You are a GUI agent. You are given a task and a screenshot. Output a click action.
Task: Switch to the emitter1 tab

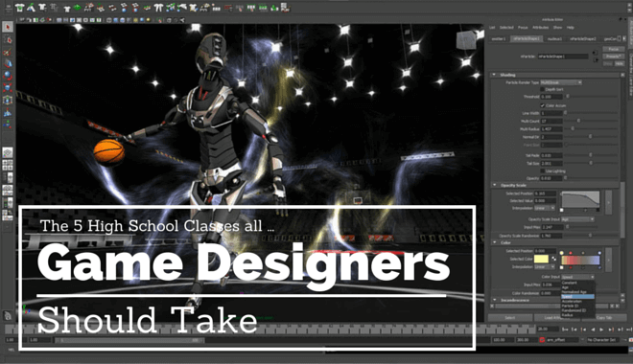tap(498, 38)
